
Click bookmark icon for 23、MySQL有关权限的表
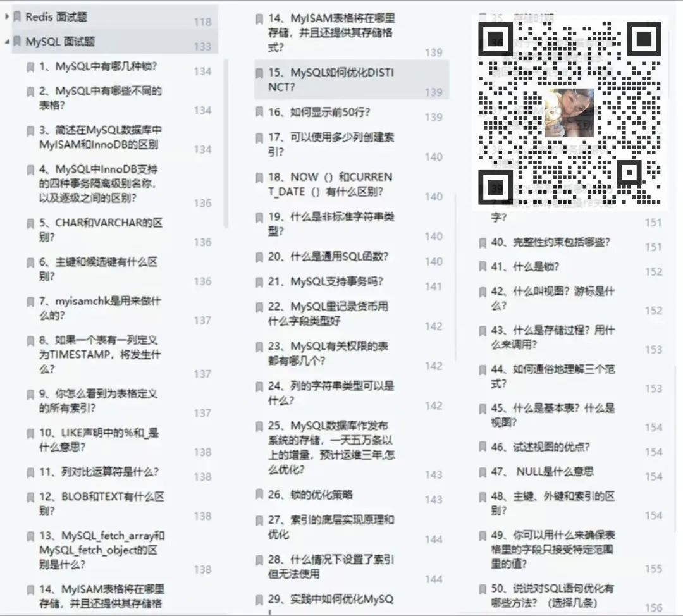(x=259, y=347)
